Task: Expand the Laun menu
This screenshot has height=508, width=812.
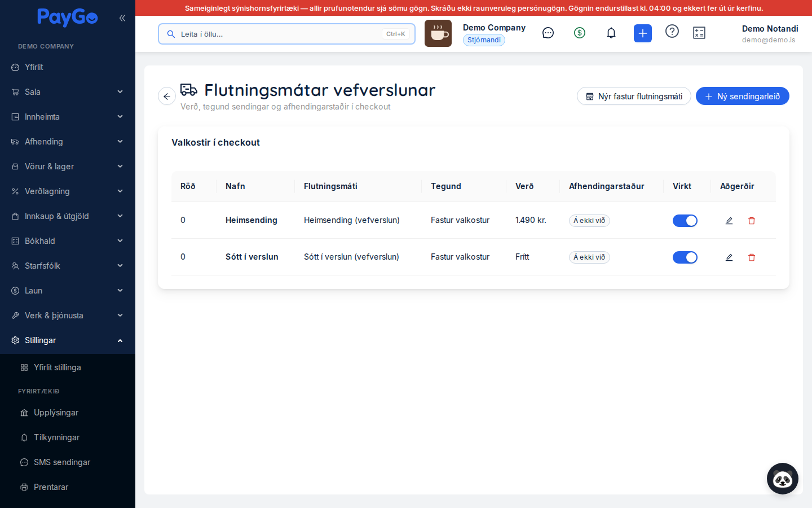Action: click(68, 291)
